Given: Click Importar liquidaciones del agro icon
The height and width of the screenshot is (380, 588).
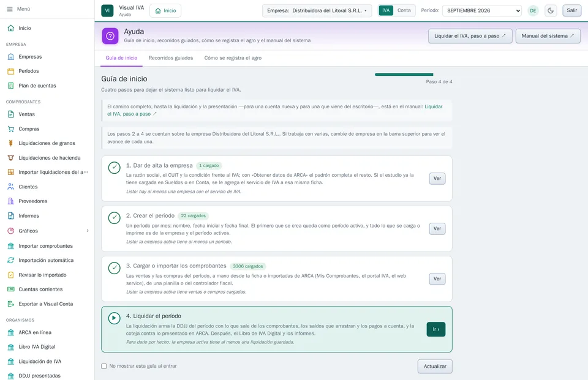Looking at the screenshot, I should click(x=11, y=172).
